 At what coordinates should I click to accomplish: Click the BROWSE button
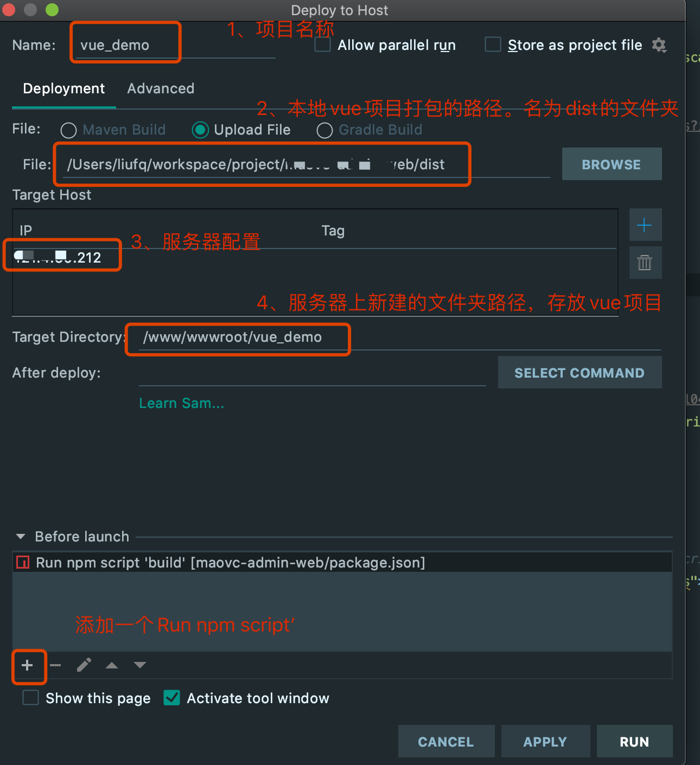612,164
